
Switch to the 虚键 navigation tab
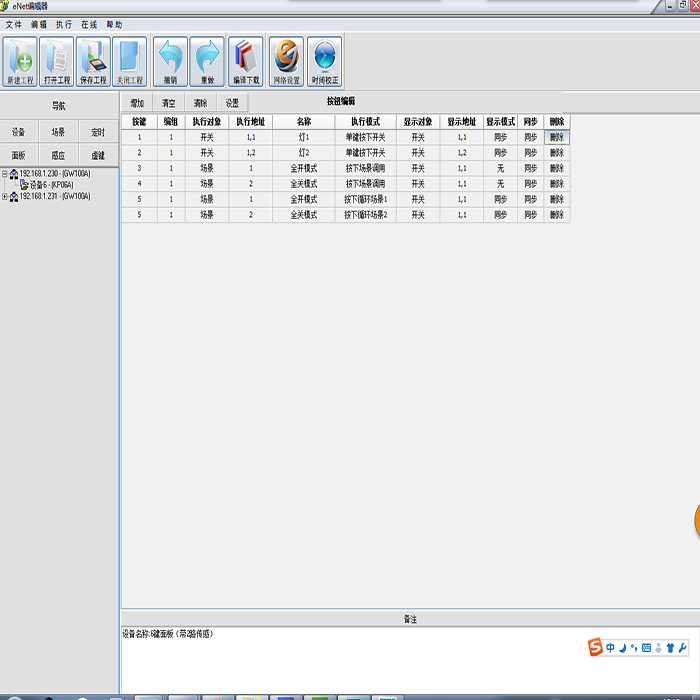click(x=98, y=155)
